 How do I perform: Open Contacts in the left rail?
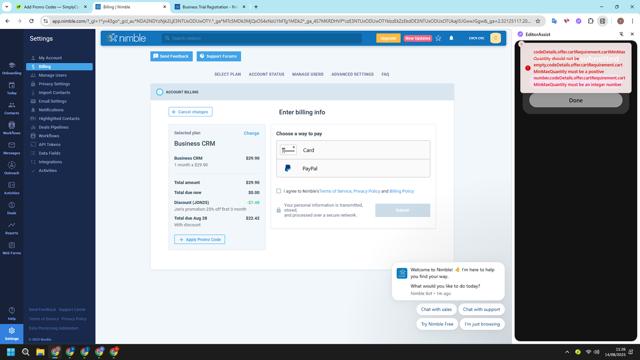tap(11, 108)
